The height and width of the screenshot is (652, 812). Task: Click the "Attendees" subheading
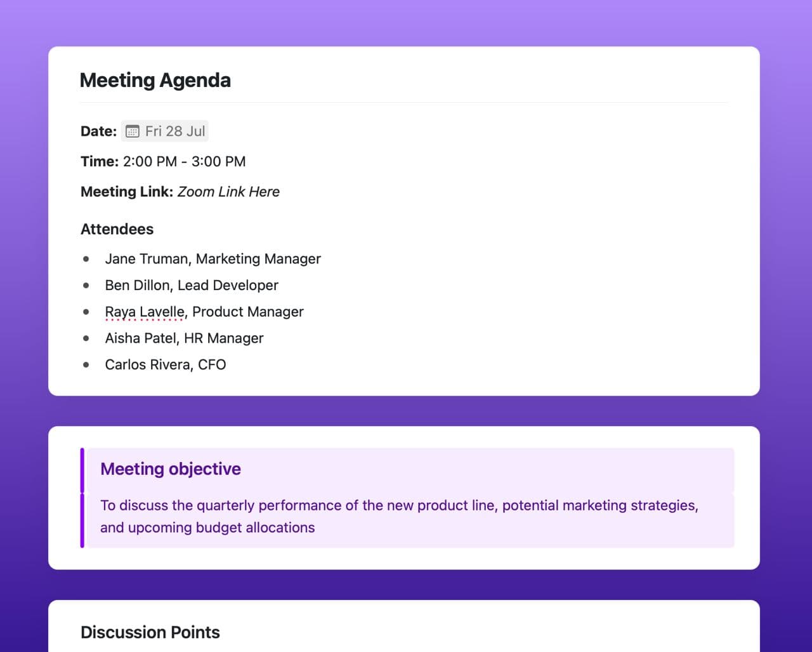tap(117, 229)
